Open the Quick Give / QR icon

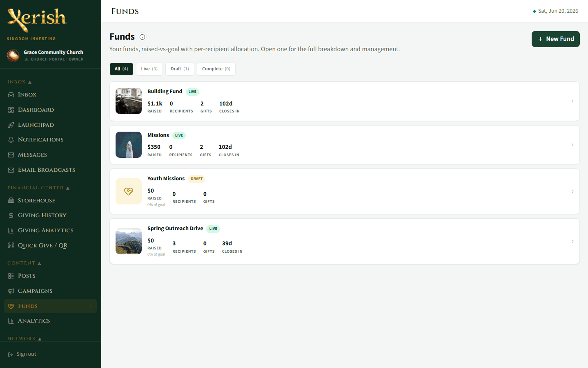point(11,246)
